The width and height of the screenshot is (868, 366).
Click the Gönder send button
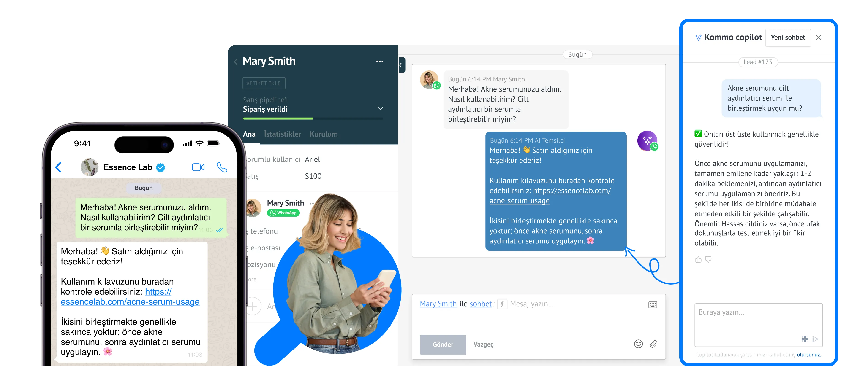coord(443,344)
